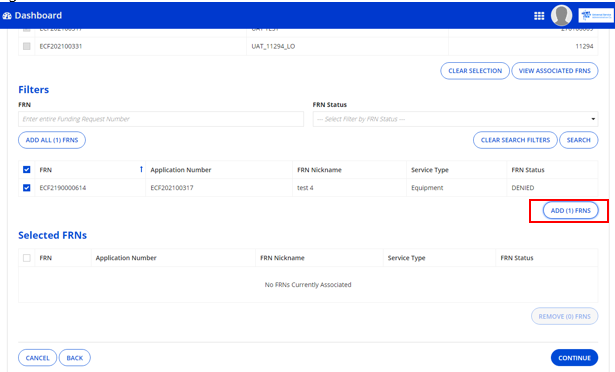Viewport: 615px width, 372px height.
Task: Click the FRN number input field
Action: (x=161, y=119)
